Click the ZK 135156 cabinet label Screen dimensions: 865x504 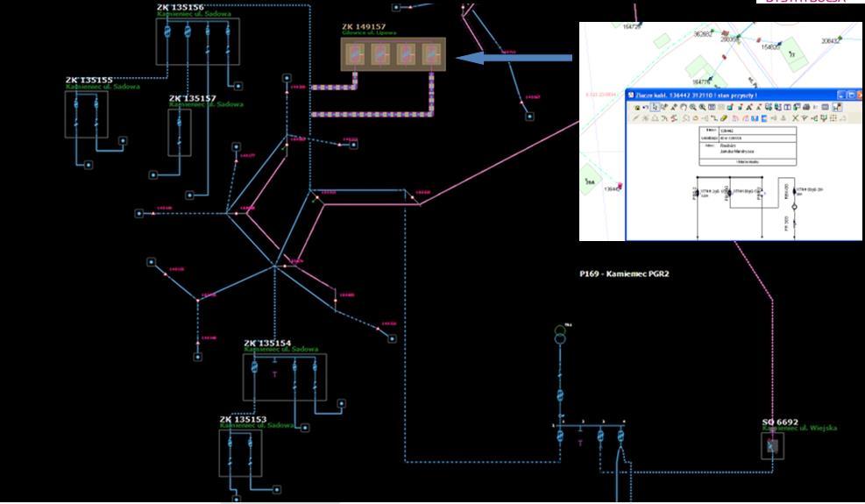(181, 7)
